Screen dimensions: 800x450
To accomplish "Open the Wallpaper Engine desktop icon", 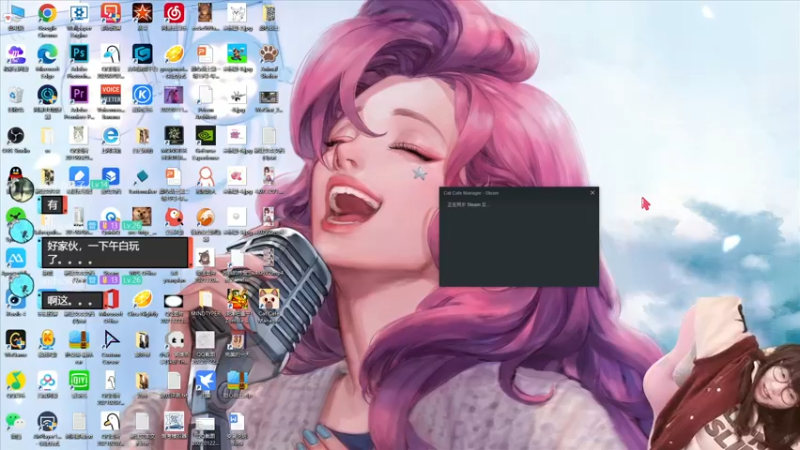I will pyautogui.click(x=79, y=14).
